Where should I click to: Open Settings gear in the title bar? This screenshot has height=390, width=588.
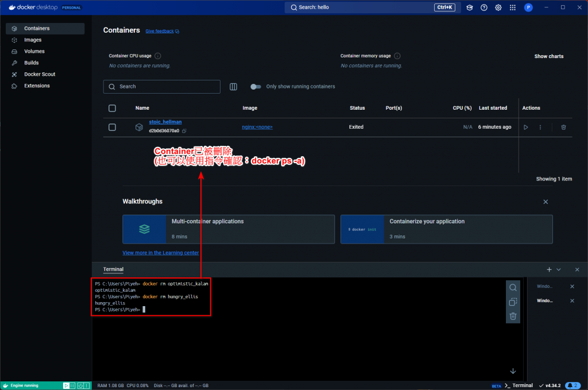point(498,7)
